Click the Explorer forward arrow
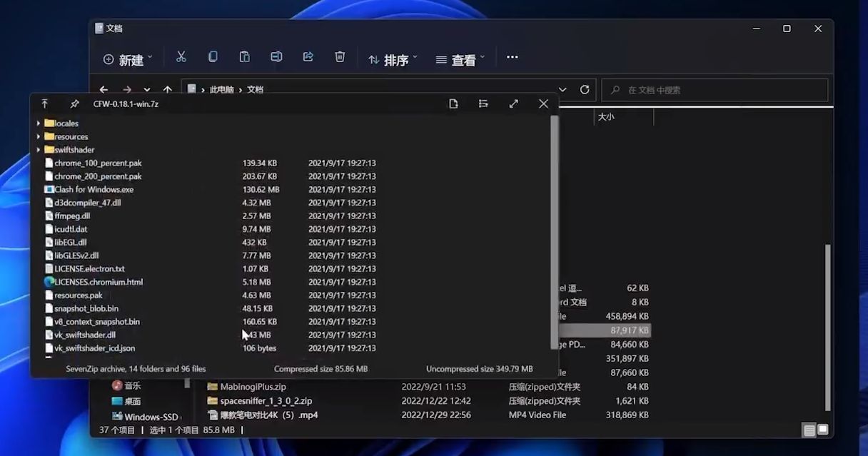 (127, 90)
